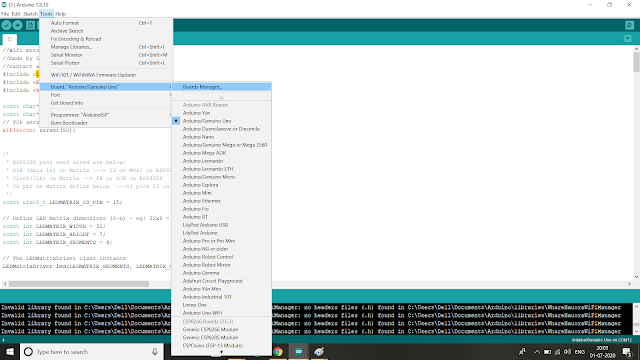The image size is (640, 360).
Task: Choose Generic ESP8285 Module board
Action: [x=222, y=338]
